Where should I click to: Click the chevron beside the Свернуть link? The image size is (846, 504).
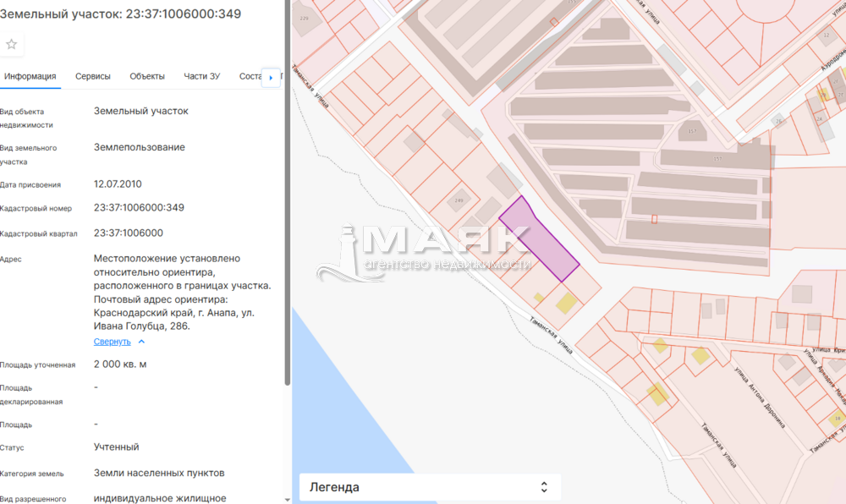point(141,342)
